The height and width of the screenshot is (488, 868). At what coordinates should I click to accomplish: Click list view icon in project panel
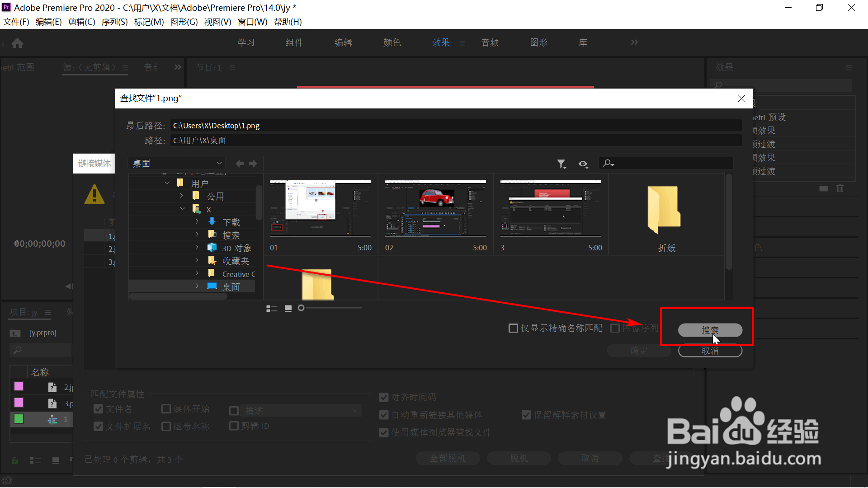(x=35, y=460)
